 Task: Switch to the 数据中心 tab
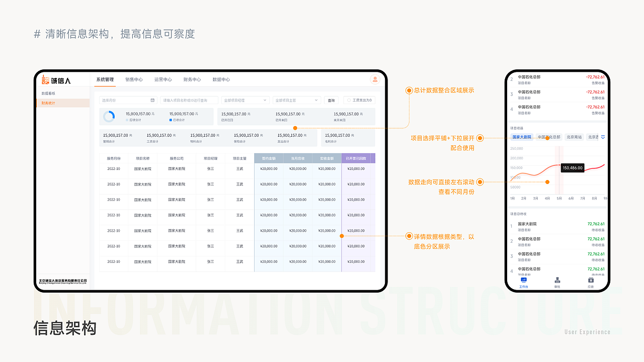click(x=221, y=79)
